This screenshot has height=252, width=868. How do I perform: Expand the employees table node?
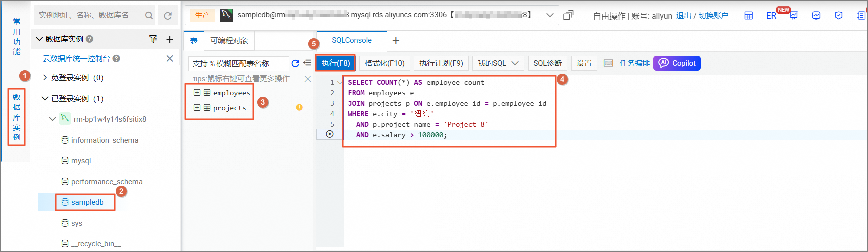coord(197,93)
